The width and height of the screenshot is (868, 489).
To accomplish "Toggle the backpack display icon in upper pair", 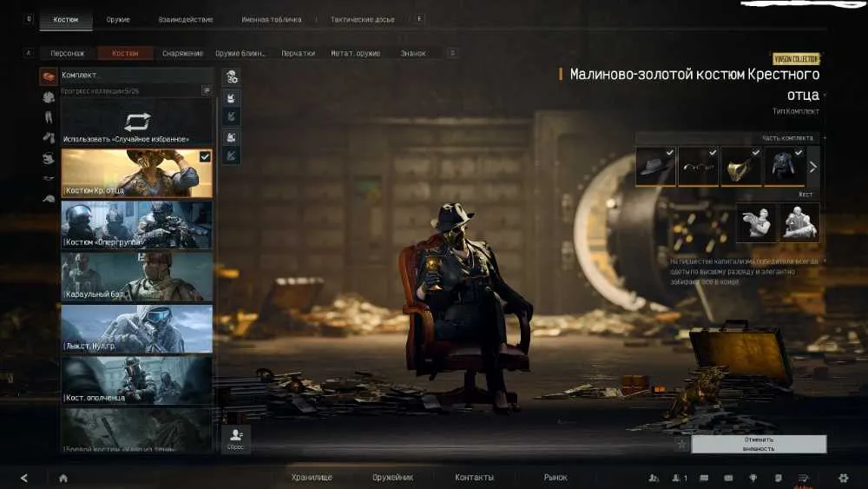I will pos(232,98).
